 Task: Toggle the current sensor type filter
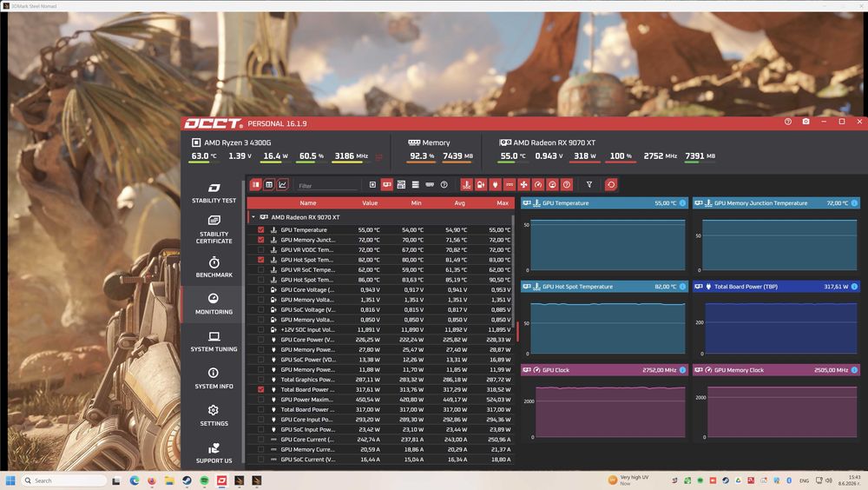pos(510,184)
